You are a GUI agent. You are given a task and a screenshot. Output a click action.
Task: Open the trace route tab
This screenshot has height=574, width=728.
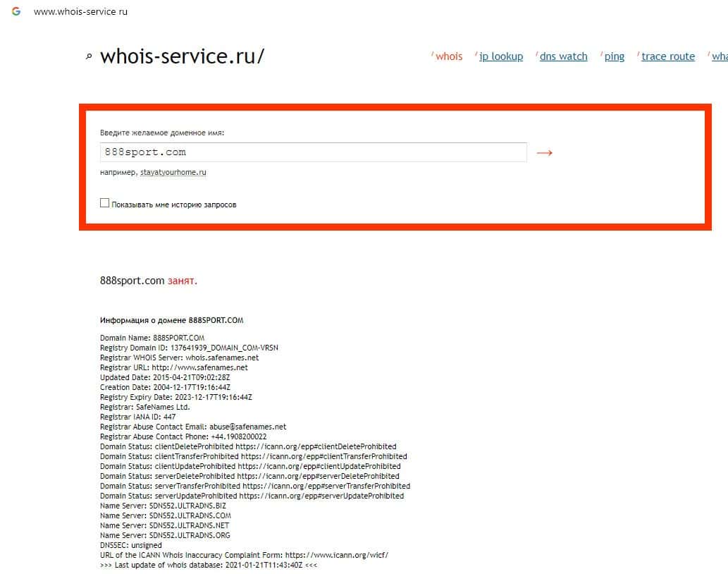pyautogui.click(x=667, y=56)
